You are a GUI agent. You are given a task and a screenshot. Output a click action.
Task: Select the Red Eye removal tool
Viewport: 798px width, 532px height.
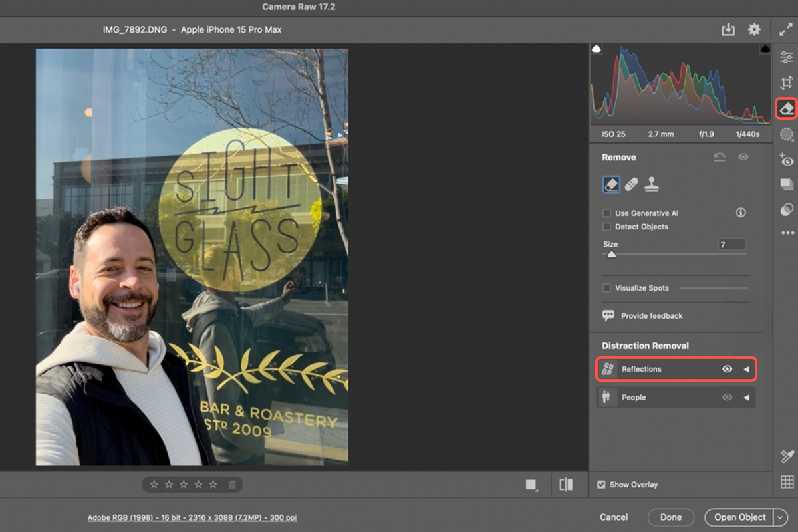786,160
